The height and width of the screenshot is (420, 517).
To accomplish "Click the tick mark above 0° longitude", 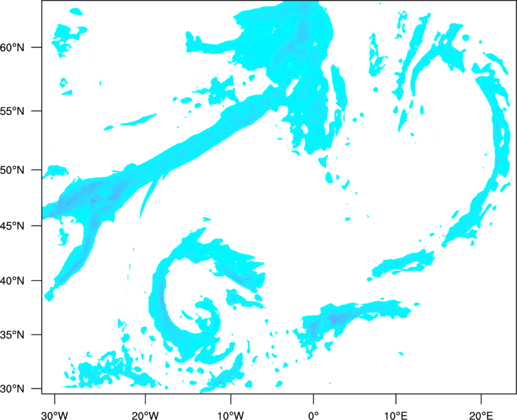I will tap(313, 399).
